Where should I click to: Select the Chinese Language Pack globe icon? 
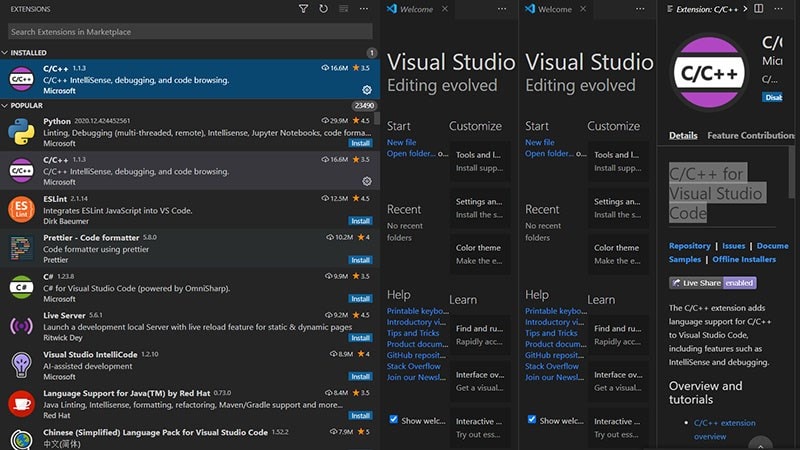[21, 440]
